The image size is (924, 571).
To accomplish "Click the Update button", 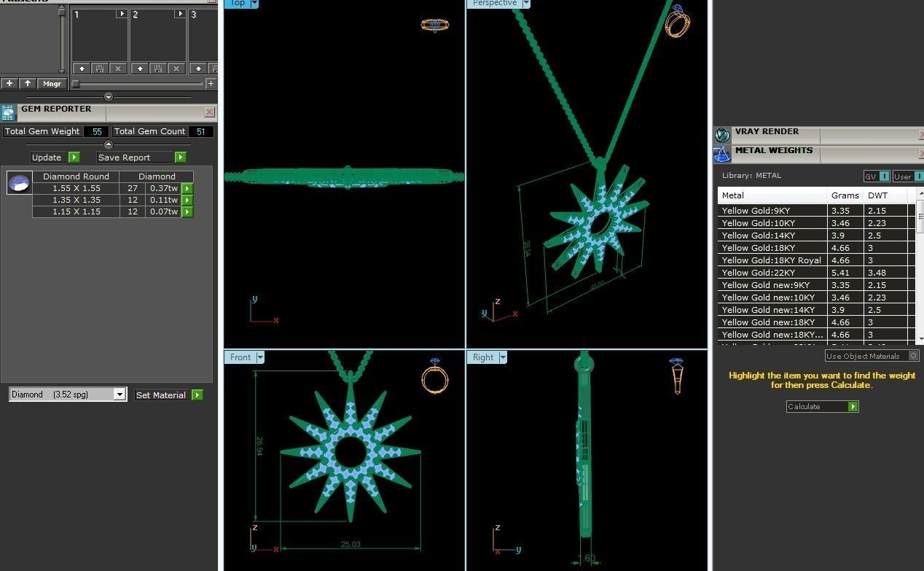I will tap(55, 157).
